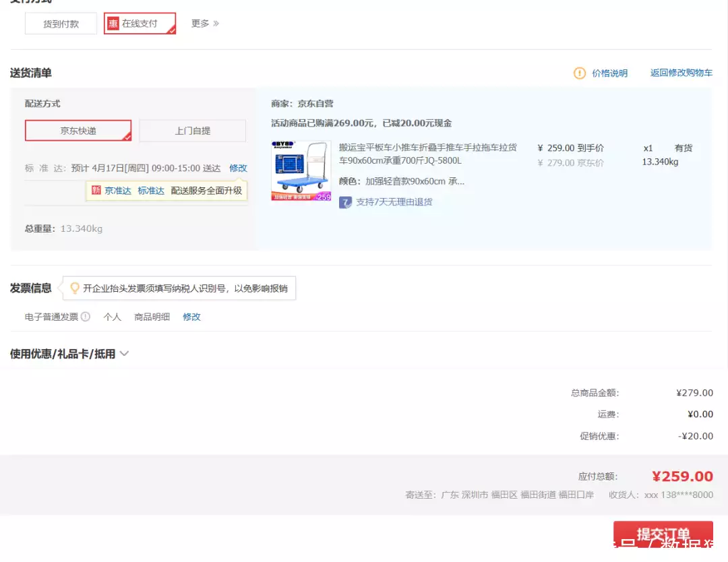Click the ¥279.00 京东价 price
This screenshot has width=728, height=562.
(x=571, y=163)
